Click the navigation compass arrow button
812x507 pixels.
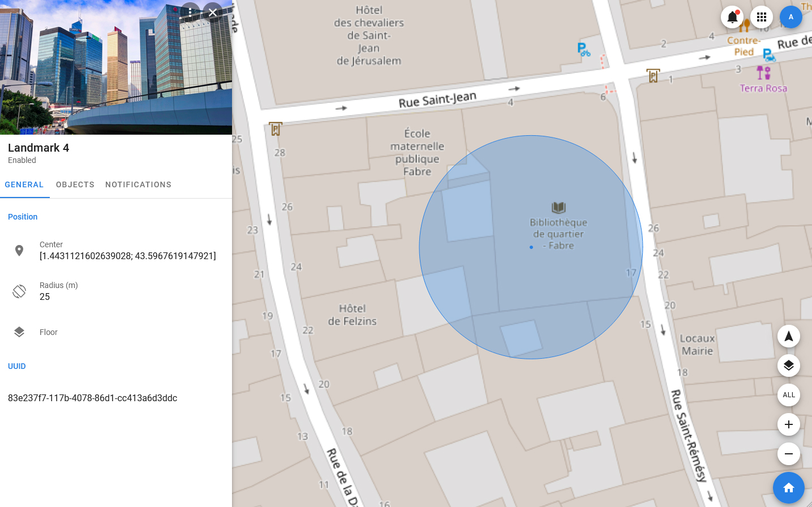point(788,337)
